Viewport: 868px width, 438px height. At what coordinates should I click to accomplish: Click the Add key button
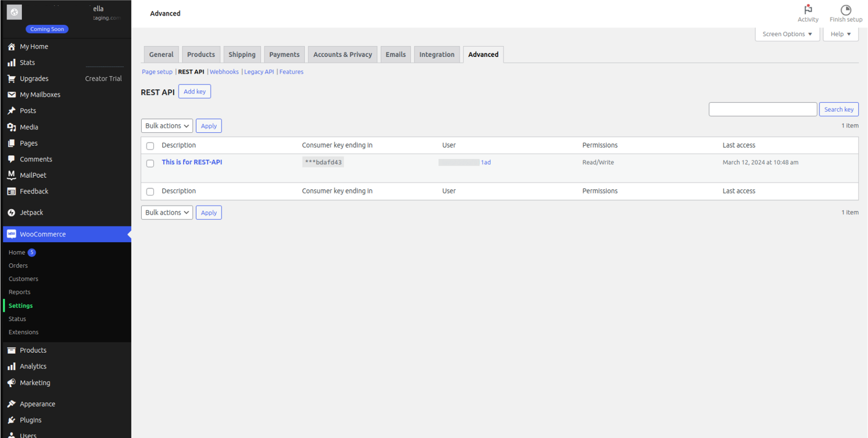pyautogui.click(x=194, y=92)
